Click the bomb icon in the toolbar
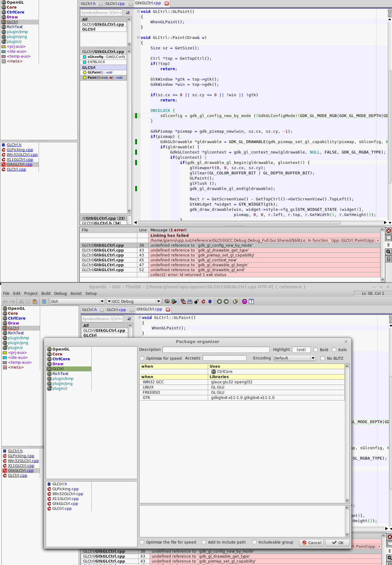The image size is (392, 565). [196, 301]
